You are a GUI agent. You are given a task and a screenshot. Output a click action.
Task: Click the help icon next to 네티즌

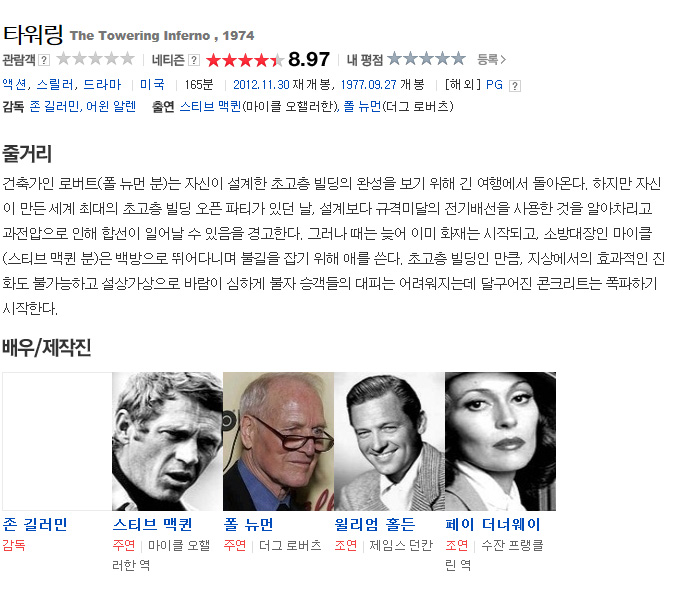[194, 60]
